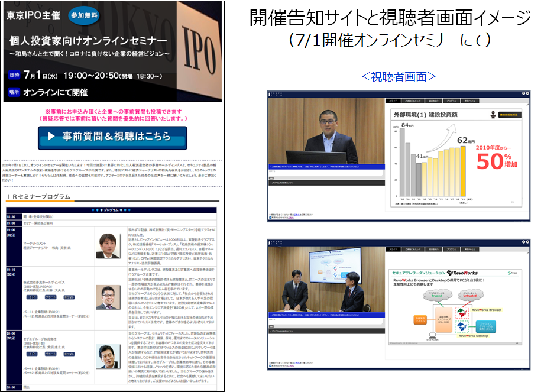Select スライド tab in RevoWorks slide viewer
This screenshot has height=392, width=557.
[x=393, y=250]
